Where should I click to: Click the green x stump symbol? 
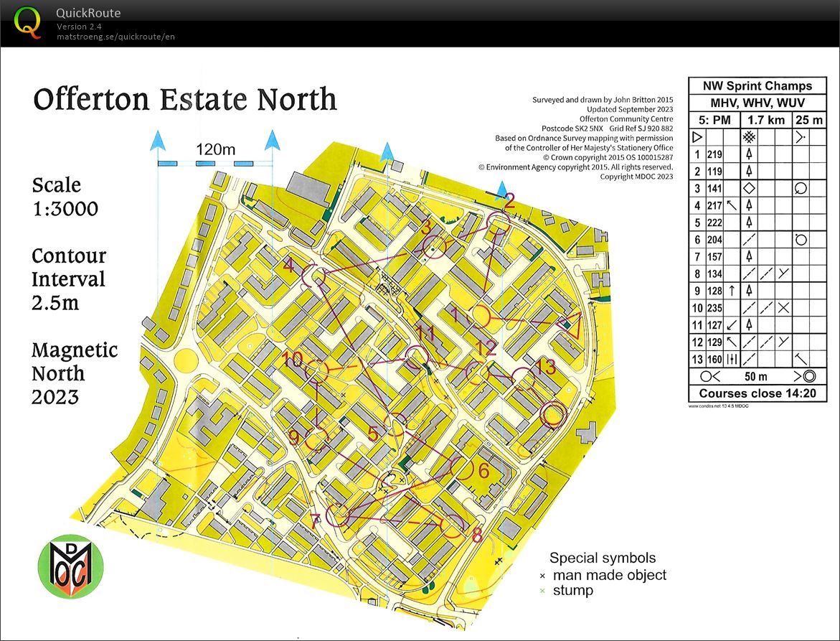point(542,591)
